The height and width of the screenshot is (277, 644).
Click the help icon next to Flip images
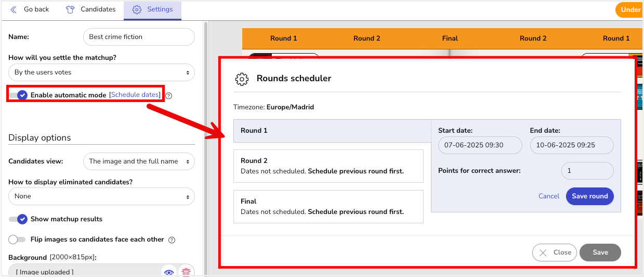172,240
